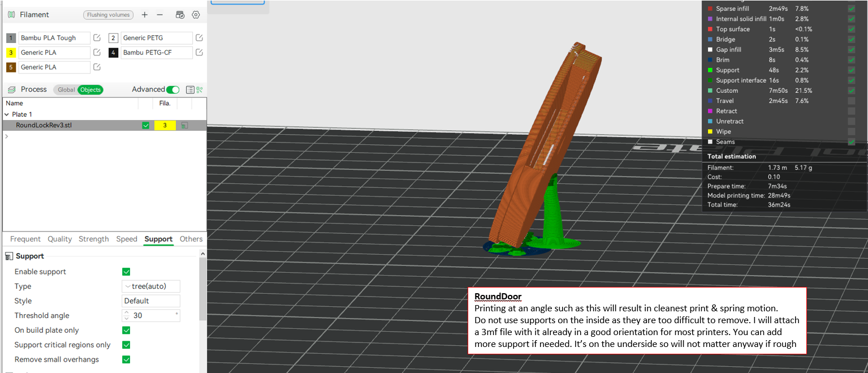This screenshot has width=868, height=373.
Task: Click the parameter search icon beside Advanced
Action: coord(200,89)
